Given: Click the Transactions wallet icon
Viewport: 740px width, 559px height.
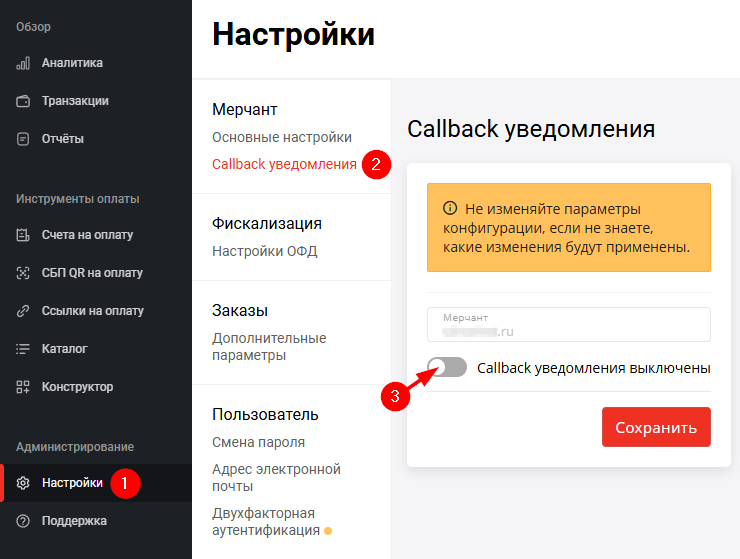Looking at the screenshot, I should (x=23, y=101).
